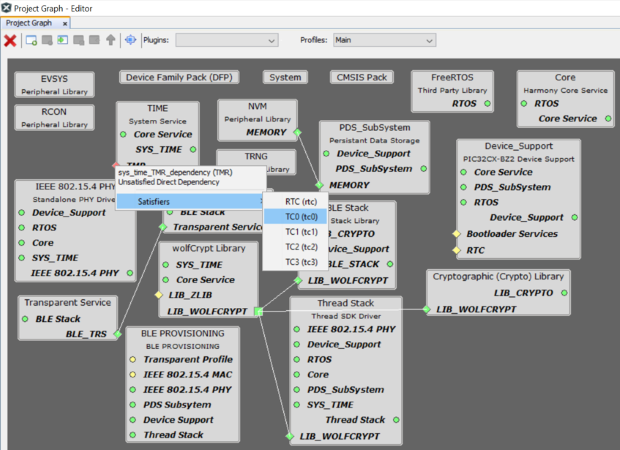
Task: Click the green RTOS connector on FreeRTOS node
Action: [x=488, y=104]
